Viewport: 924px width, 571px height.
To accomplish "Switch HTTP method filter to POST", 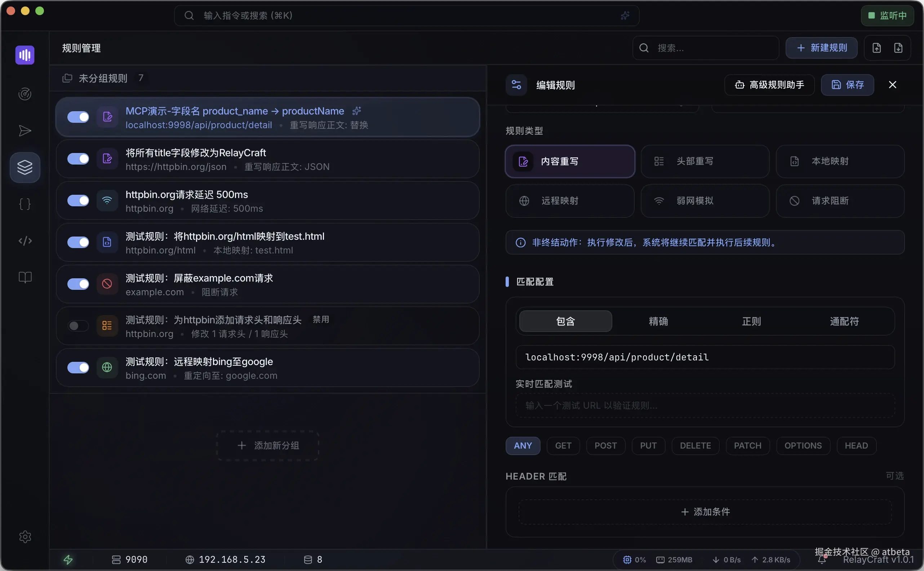I will [x=605, y=446].
